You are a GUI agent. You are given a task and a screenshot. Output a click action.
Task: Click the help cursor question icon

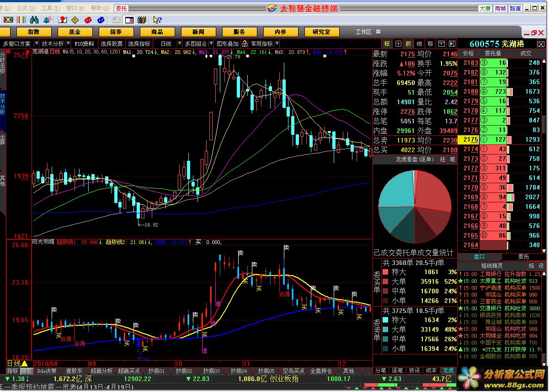coord(158,20)
